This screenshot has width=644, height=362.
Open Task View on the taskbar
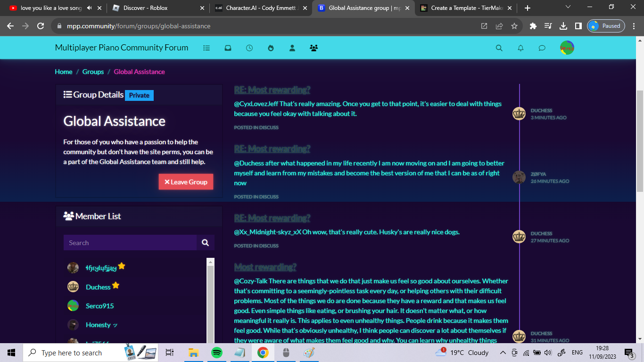(x=170, y=353)
